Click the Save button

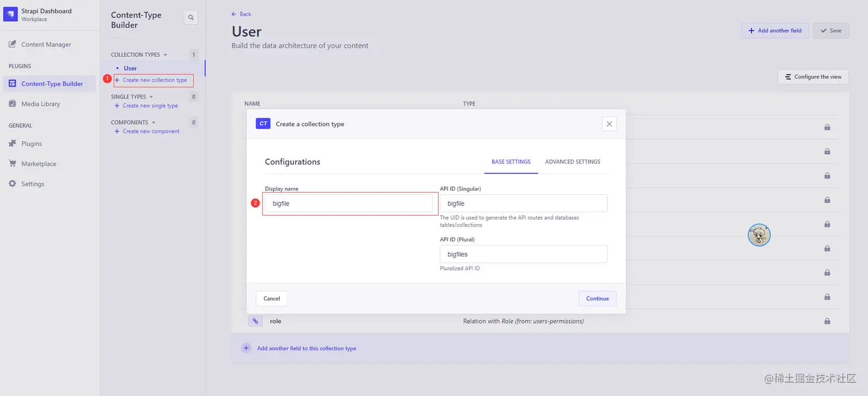click(x=831, y=30)
